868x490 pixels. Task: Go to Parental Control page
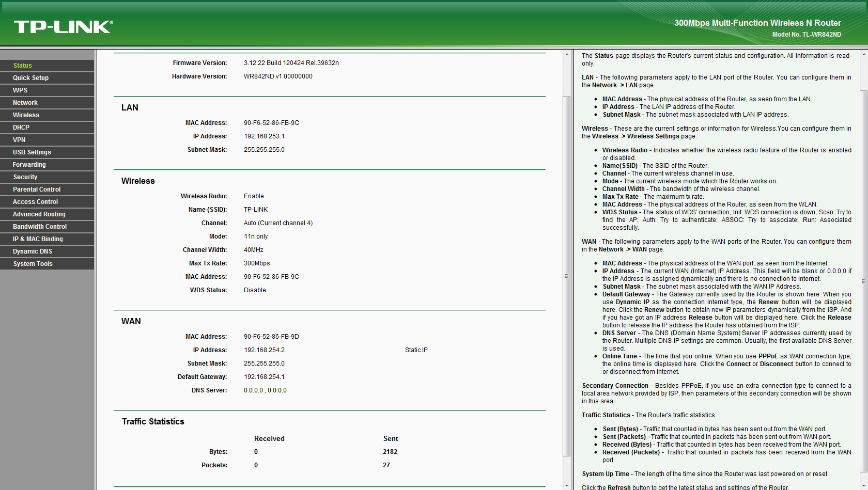tap(47, 189)
